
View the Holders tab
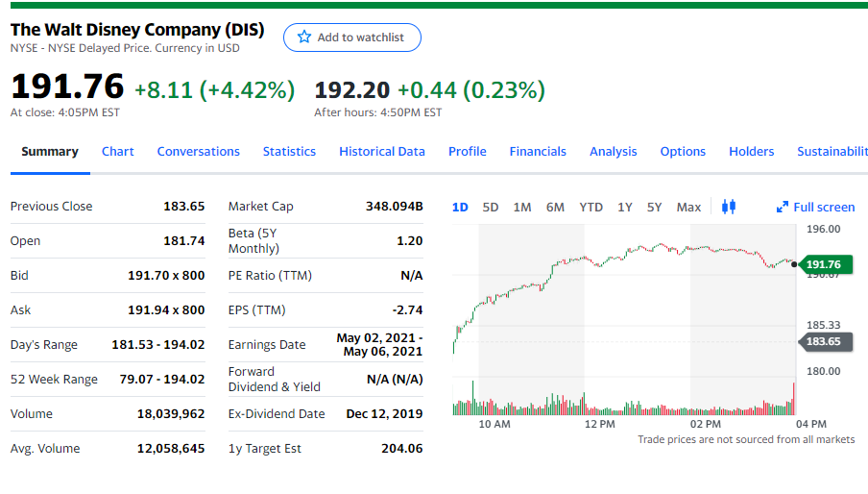[751, 151]
